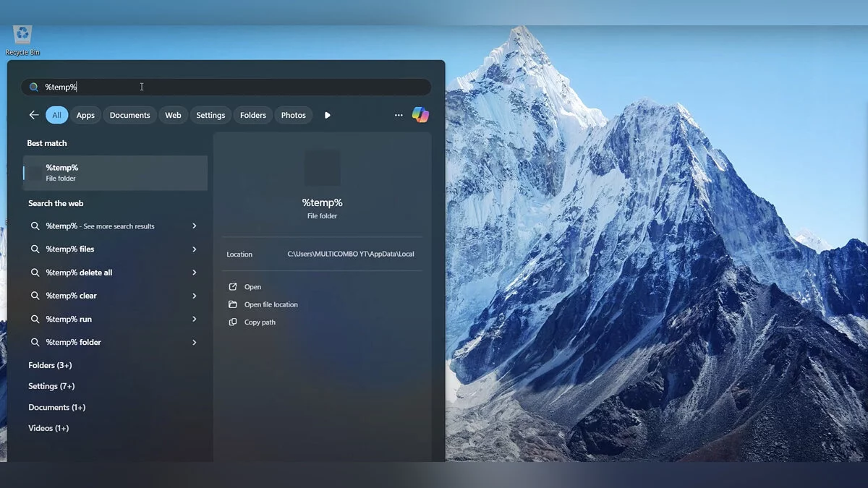Click the location path C:\Users\MULTICOMBO YT\AppData\Local
This screenshot has width=868, height=488.
[351, 254]
